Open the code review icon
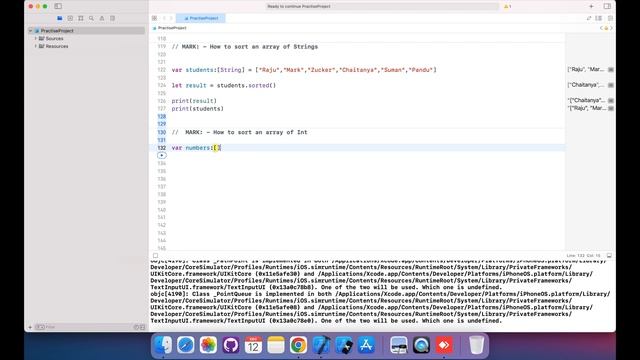 point(589,18)
